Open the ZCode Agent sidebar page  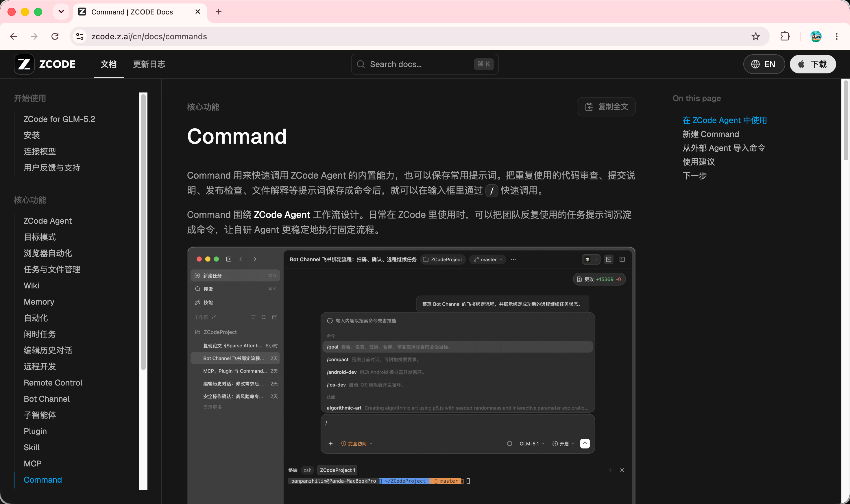(48, 221)
